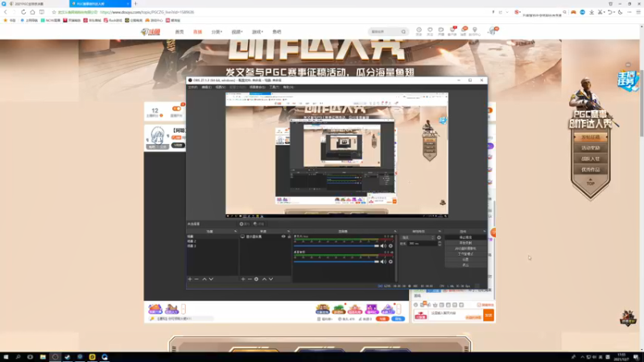Click 设置 settings button in OBS controls
The height and width of the screenshot is (362, 644).
pyautogui.click(x=465, y=259)
